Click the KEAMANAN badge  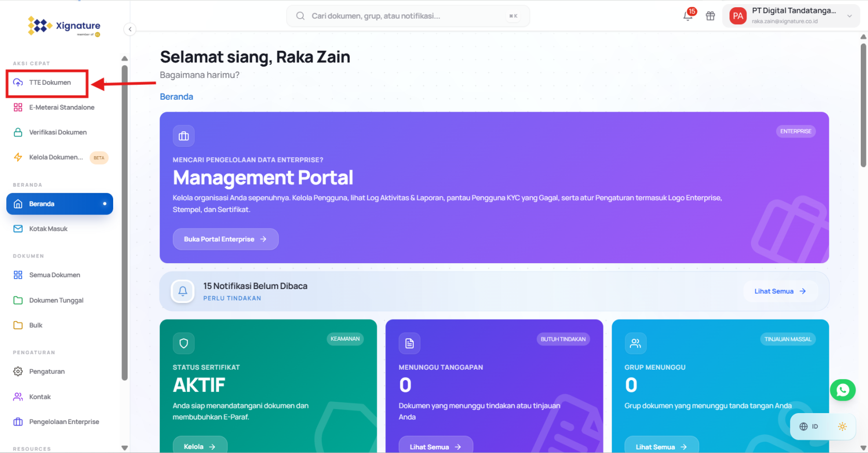tap(345, 339)
